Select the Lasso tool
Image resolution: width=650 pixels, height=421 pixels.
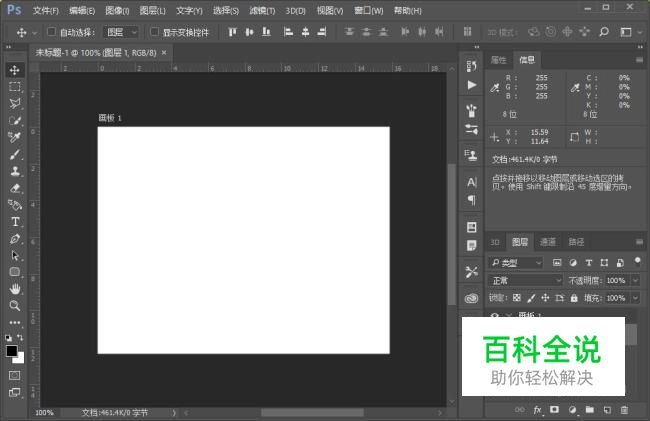click(15, 104)
